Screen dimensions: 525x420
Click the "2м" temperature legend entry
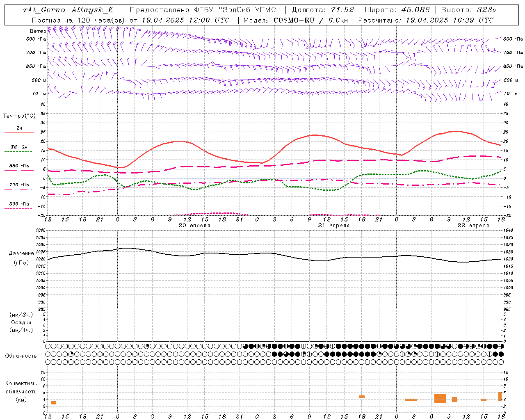[19, 128]
